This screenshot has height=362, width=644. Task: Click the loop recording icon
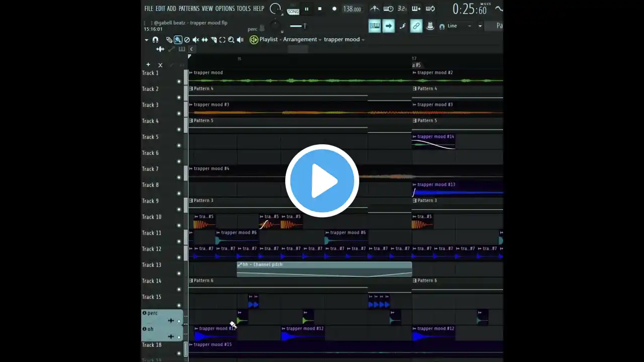(430, 9)
